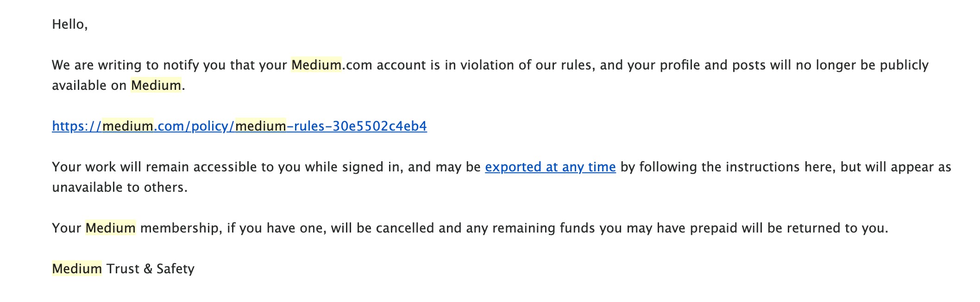Viewport: 980px width, 302px height.
Task: Open the Medium rules policy URL link
Action: pyautogui.click(x=239, y=126)
